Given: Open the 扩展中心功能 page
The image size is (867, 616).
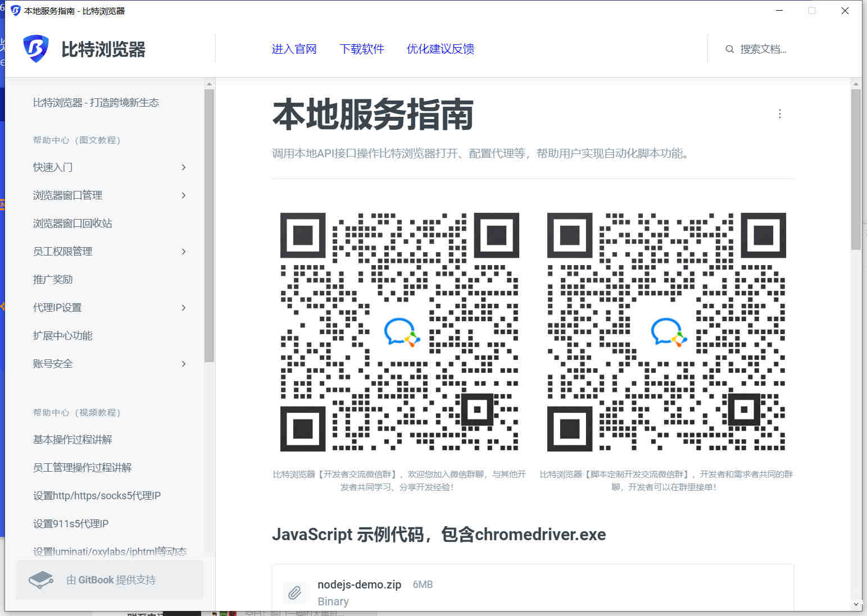Looking at the screenshot, I should click(x=62, y=336).
